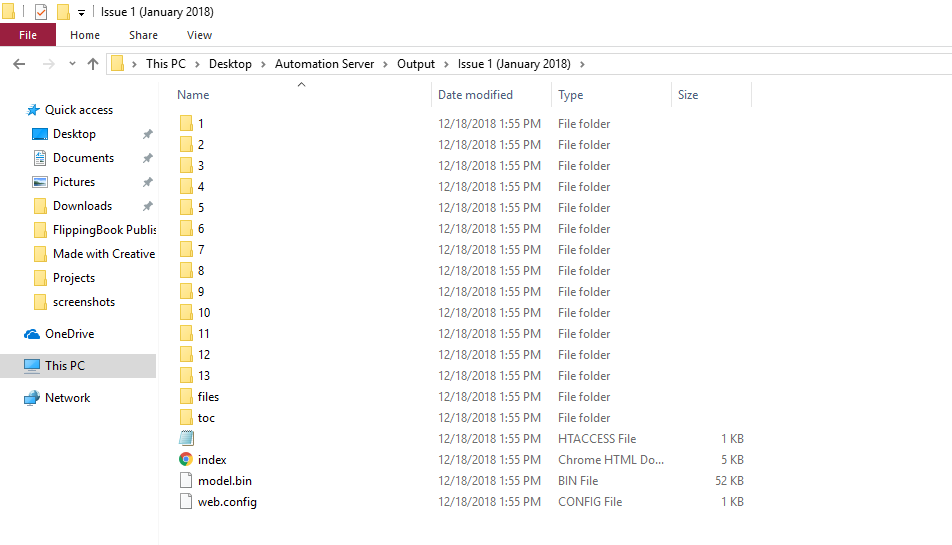Sort by Type column header
The image size is (952, 545).
[x=571, y=95]
